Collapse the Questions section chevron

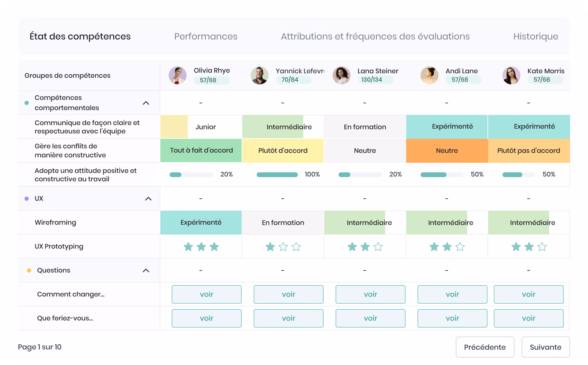tap(146, 270)
